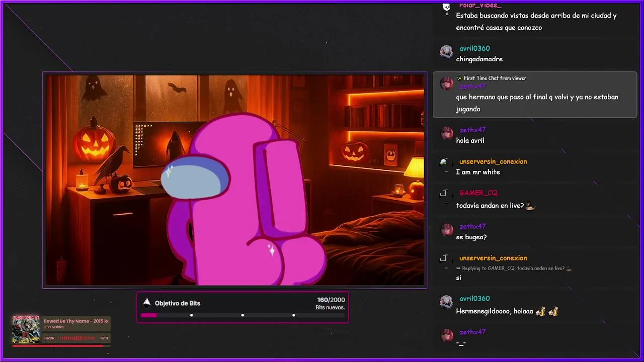Click Iron Maiden artist name in music widget

click(54, 327)
